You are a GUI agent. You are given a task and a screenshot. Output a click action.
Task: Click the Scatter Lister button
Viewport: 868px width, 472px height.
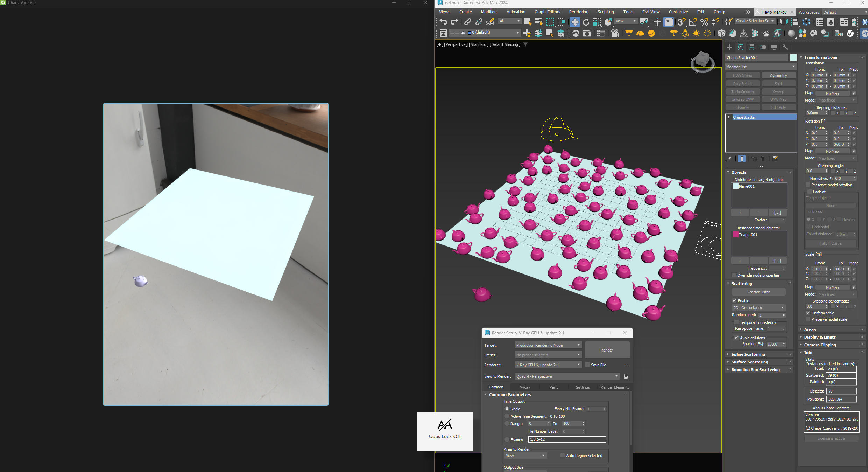758,292
